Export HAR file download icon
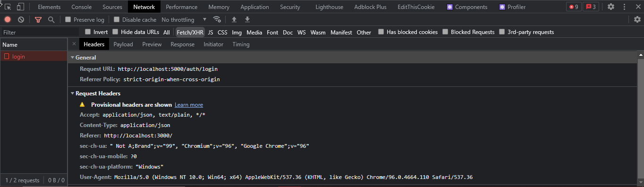The width and height of the screenshot is (644, 187). click(x=247, y=19)
